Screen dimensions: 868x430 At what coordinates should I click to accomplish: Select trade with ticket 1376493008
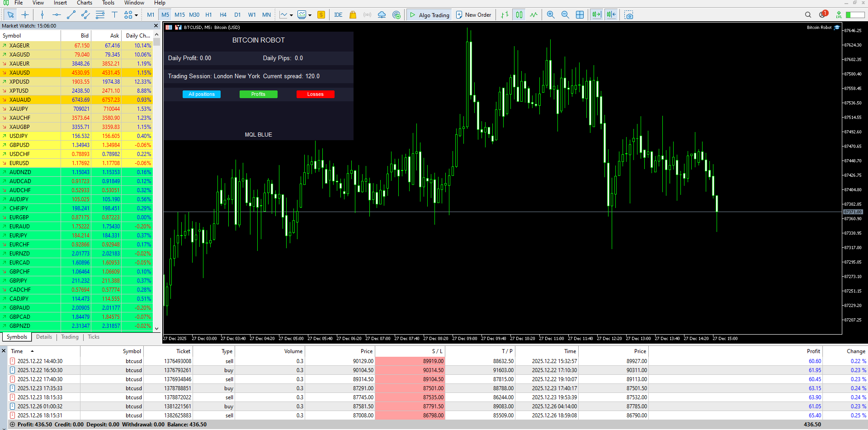[x=438, y=361]
